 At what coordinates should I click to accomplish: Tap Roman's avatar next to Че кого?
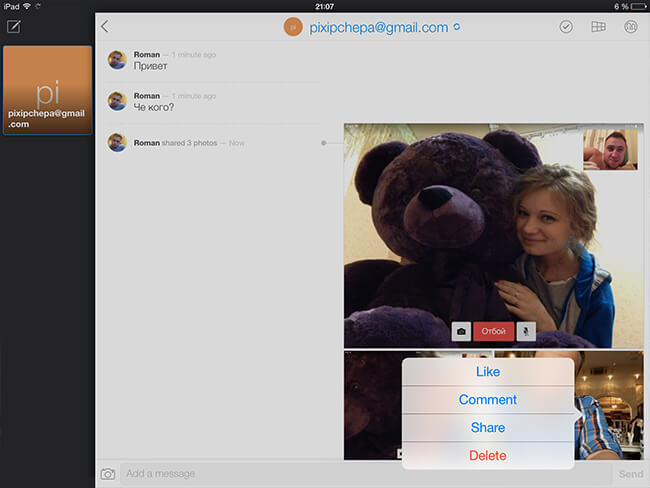tap(117, 101)
